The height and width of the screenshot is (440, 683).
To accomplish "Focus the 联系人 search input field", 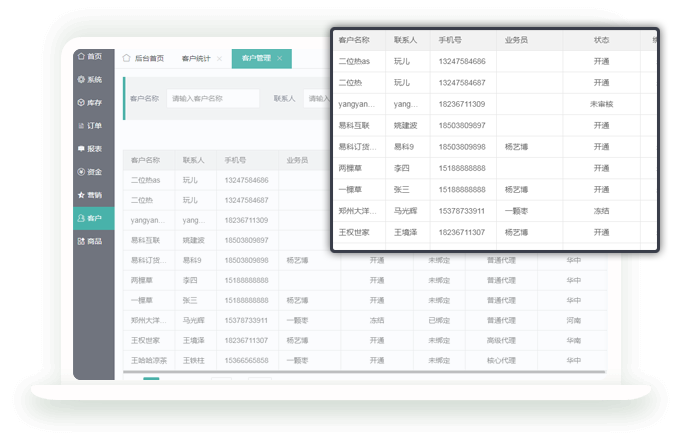I will click(x=319, y=99).
